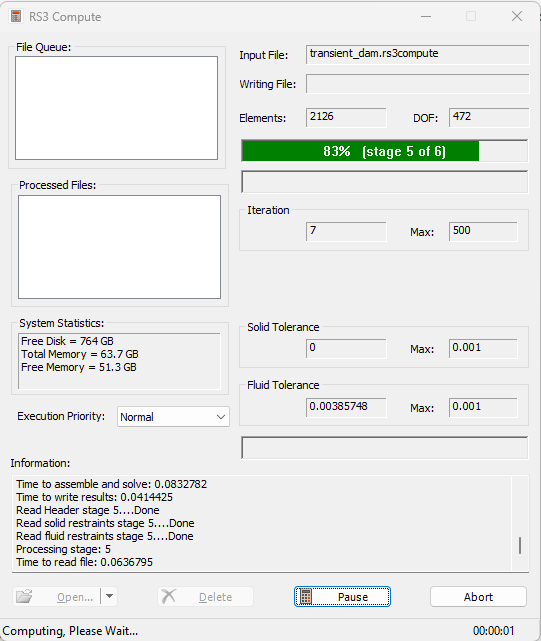
Task: Open the Execution Priority dropdown
Action: [173, 417]
